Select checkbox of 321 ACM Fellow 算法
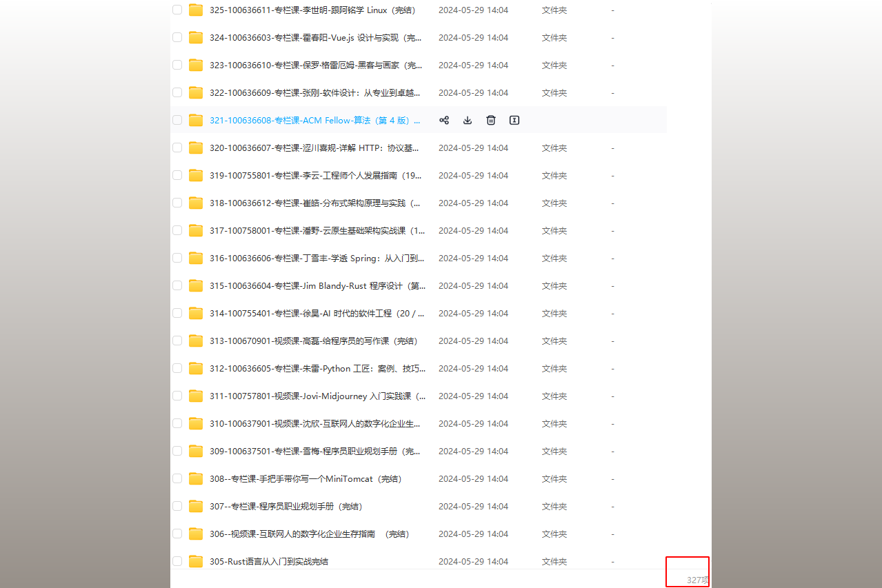Image resolution: width=882 pixels, height=588 pixels. click(177, 120)
